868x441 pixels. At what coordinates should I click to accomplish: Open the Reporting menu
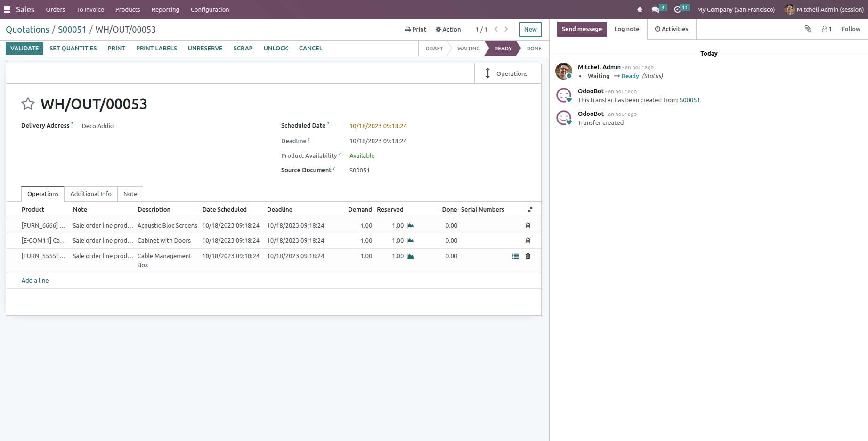[x=165, y=9]
